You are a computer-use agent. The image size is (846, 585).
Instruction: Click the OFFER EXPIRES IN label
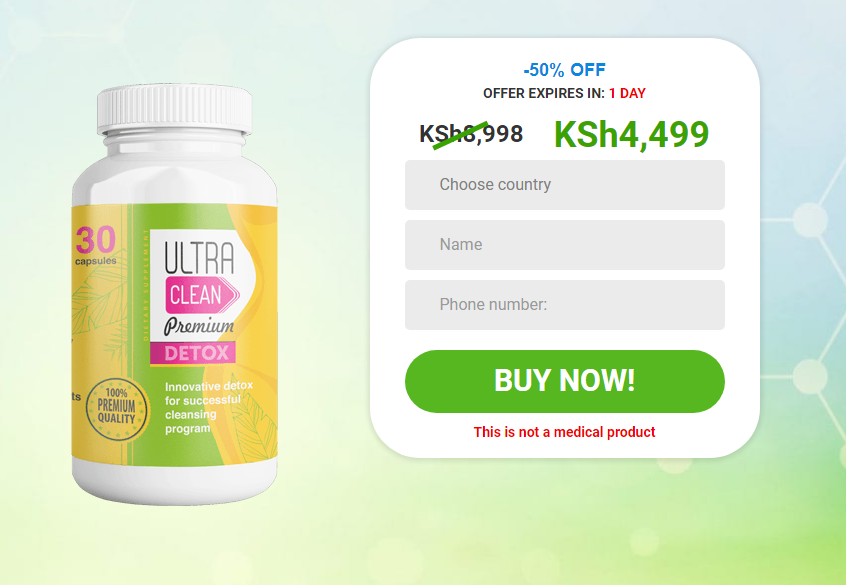[544, 93]
